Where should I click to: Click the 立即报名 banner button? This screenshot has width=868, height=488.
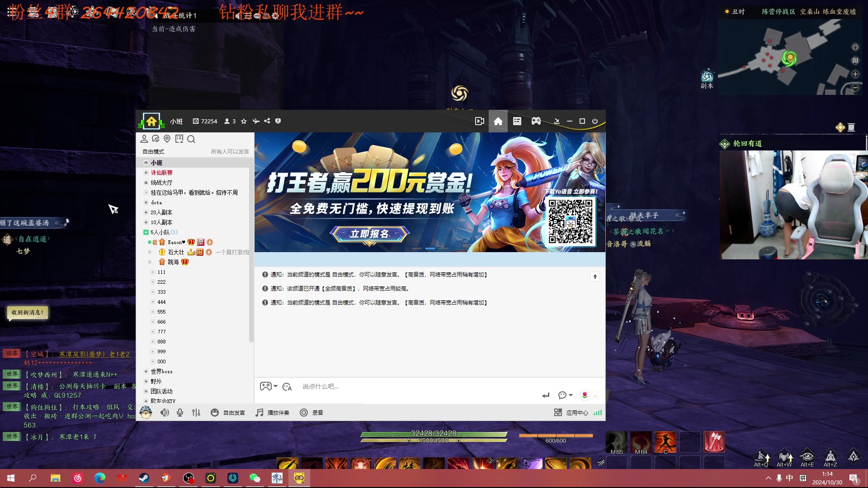pos(370,234)
